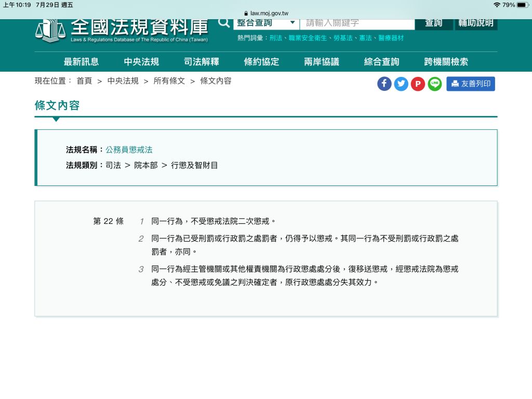Share the page via Twitter icon
Viewport: 532px width, 399px height.
click(x=401, y=84)
